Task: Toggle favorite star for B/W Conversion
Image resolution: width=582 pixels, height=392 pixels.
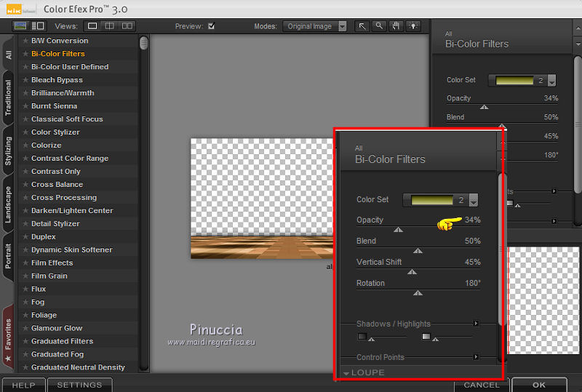Action: (x=25, y=41)
